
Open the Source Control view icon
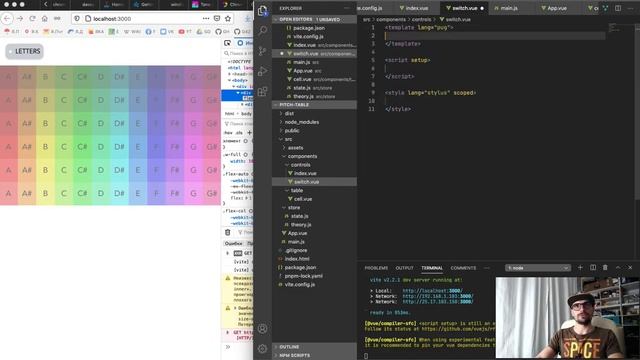pyautogui.click(x=263, y=51)
